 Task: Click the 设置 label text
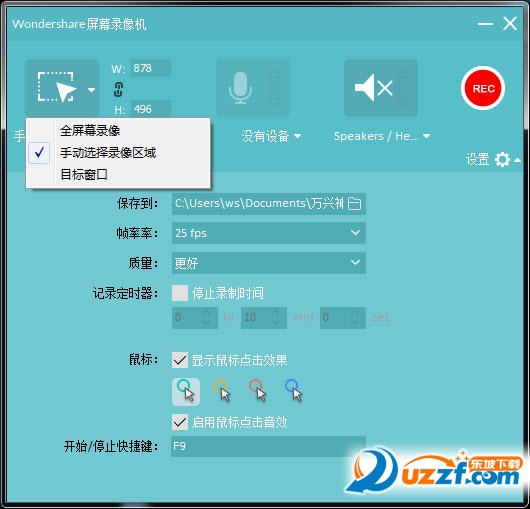[477, 159]
